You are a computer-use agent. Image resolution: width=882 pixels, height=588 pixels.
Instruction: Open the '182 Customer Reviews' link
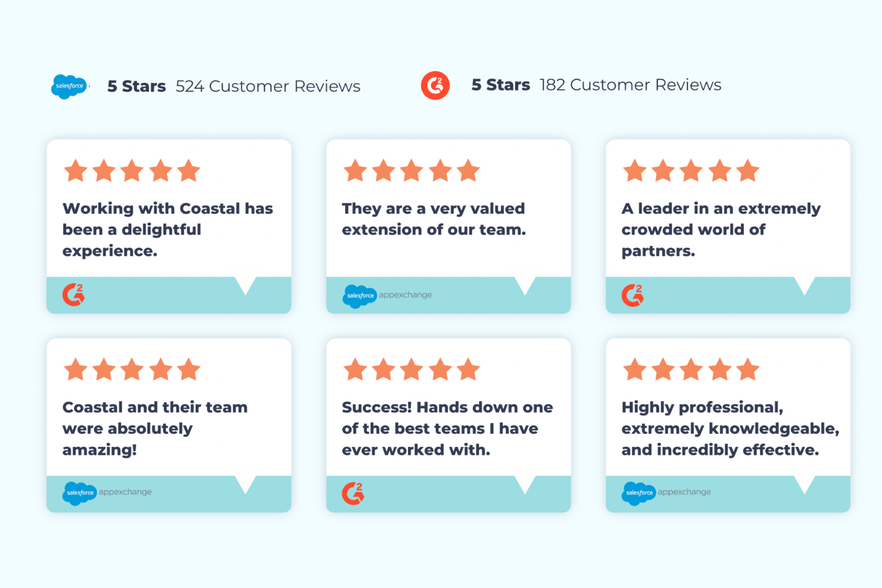pyautogui.click(x=630, y=85)
